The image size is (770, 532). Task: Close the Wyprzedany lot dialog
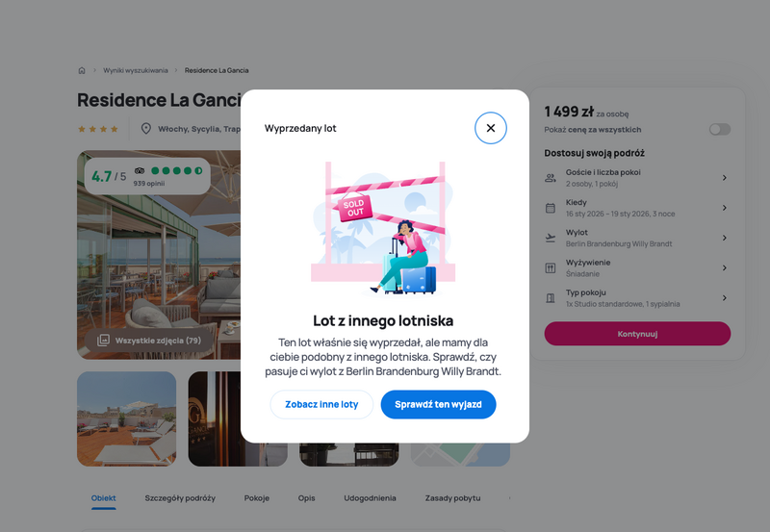click(490, 128)
